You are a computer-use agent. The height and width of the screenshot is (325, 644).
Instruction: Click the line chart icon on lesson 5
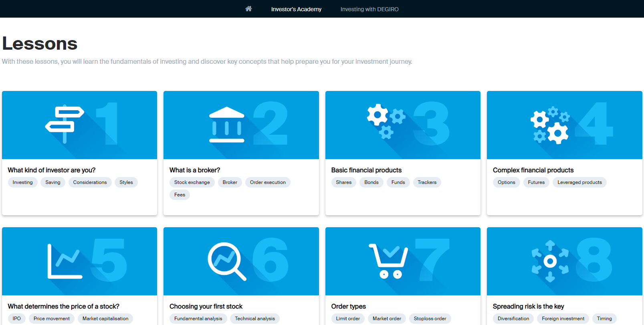65,261
